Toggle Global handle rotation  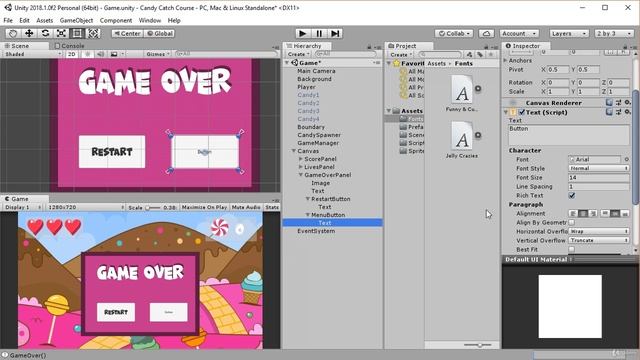[160, 33]
